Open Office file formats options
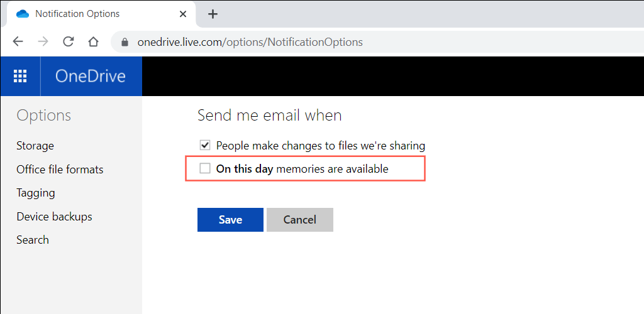 pos(60,170)
